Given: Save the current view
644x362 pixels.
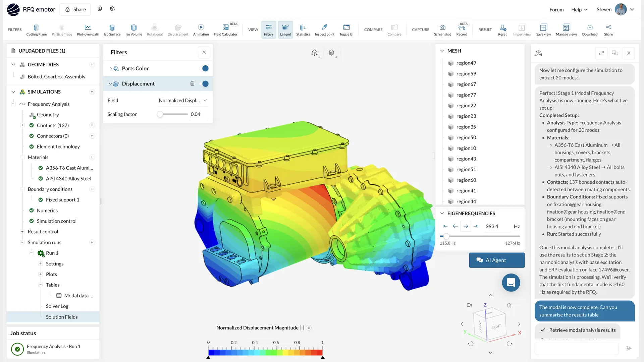Looking at the screenshot, I should (543, 30).
